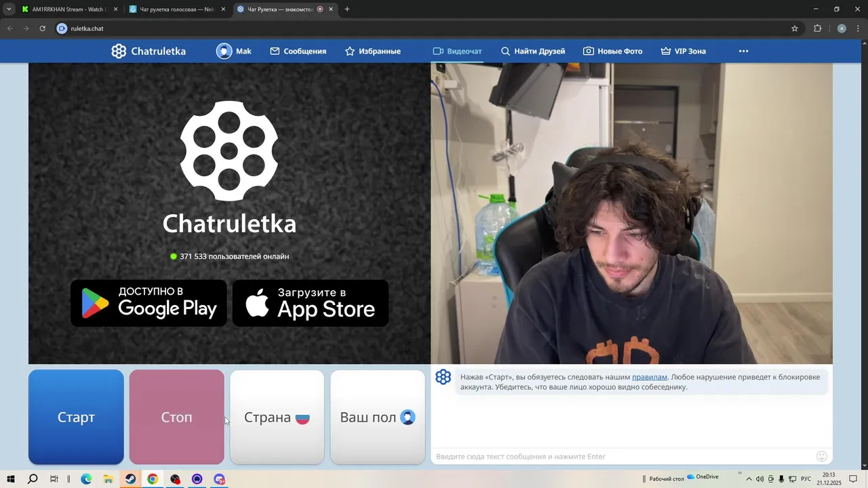Open the volume control in tray
This screenshot has height=488, width=868.
(759, 479)
